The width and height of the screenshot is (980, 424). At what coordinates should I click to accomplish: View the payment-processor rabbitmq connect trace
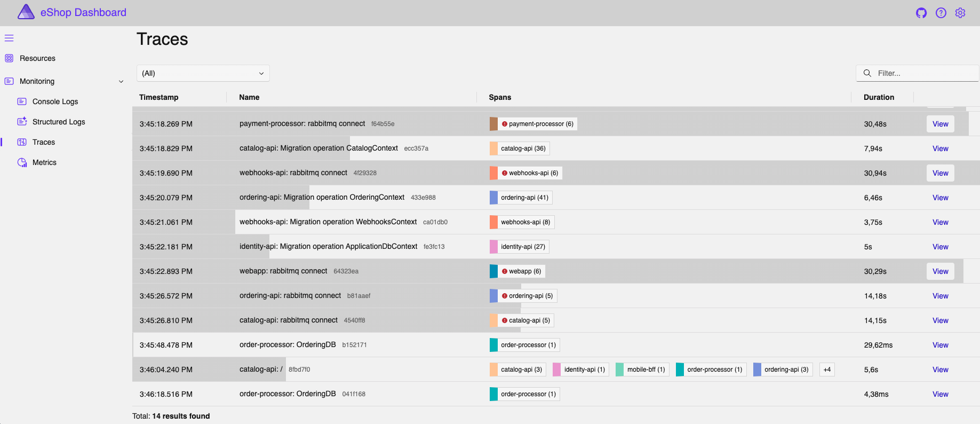[940, 124]
